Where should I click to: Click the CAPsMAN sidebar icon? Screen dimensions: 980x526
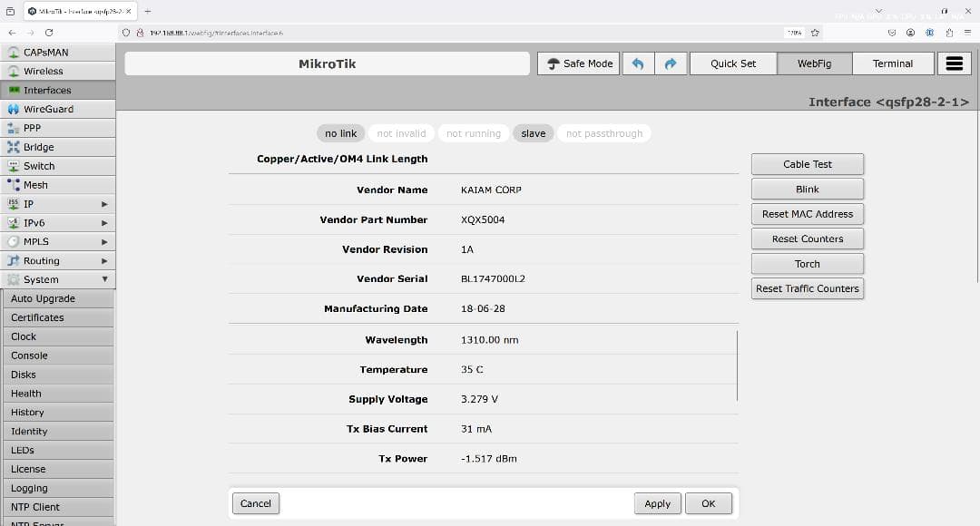point(13,53)
